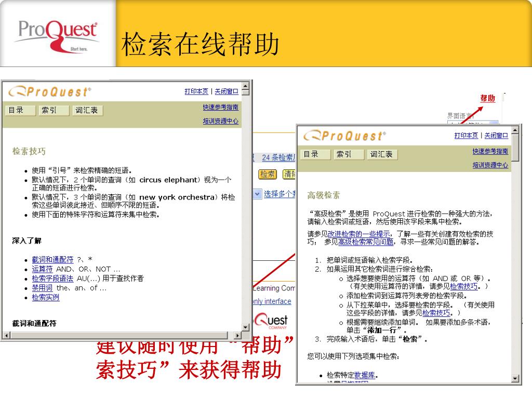The image size is (532, 399).
Task: Open 目录 tab in right help window
Action: (315, 154)
